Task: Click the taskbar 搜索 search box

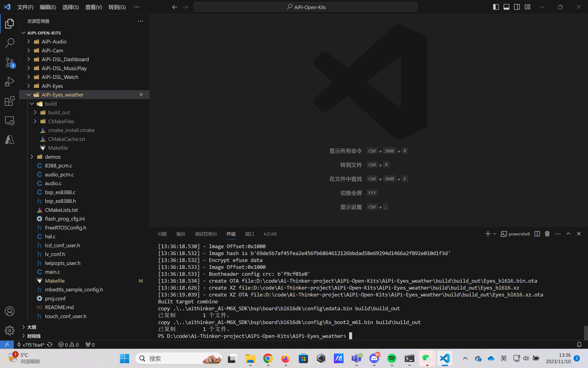Action: coord(179,358)
